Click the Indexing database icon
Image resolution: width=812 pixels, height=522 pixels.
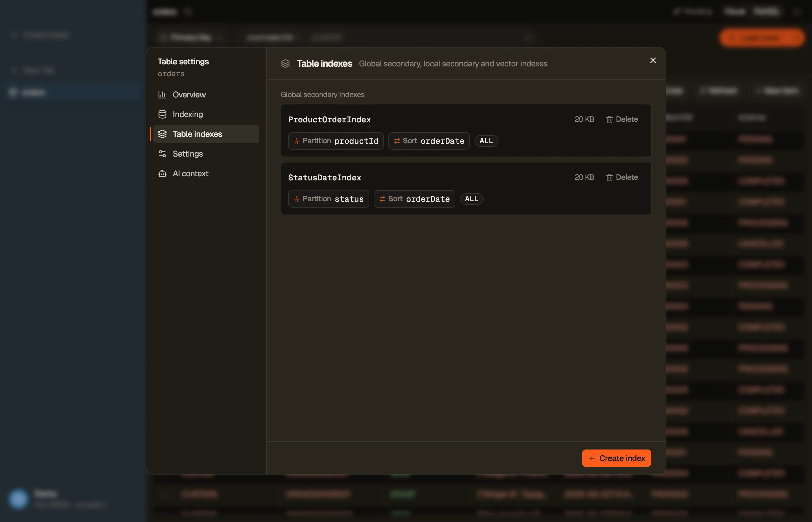coord(162,114)
